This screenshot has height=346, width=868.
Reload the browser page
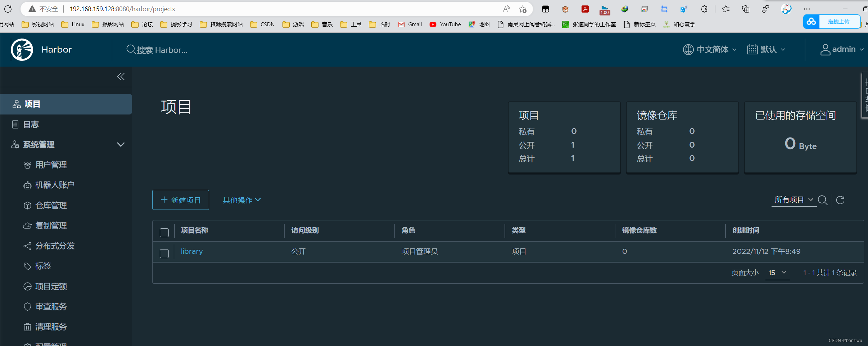point(8,9)
